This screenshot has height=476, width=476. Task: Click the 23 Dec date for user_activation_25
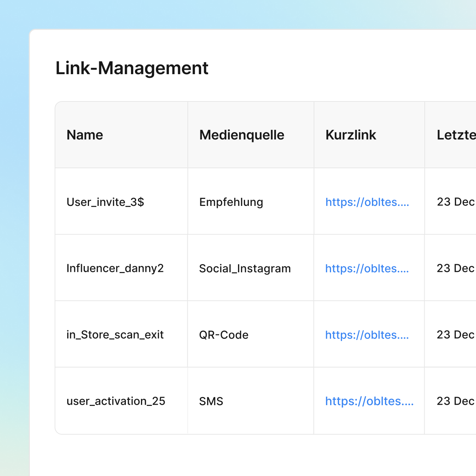455,401
